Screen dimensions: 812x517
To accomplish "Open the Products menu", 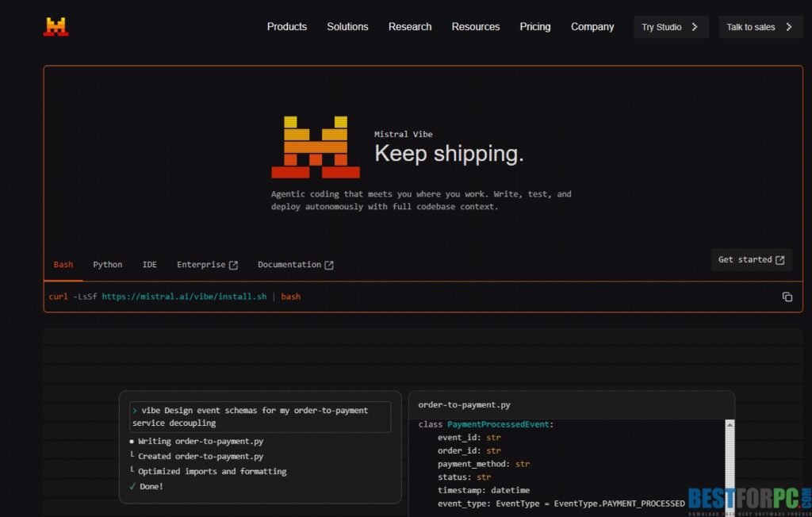I will pyautogui.click(x=287, y=27).
